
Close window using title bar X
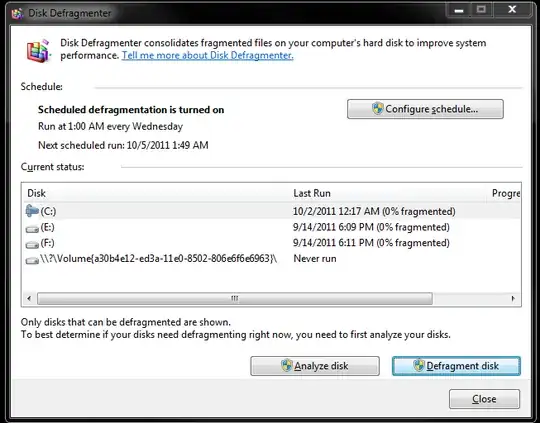tap(512, 10)
